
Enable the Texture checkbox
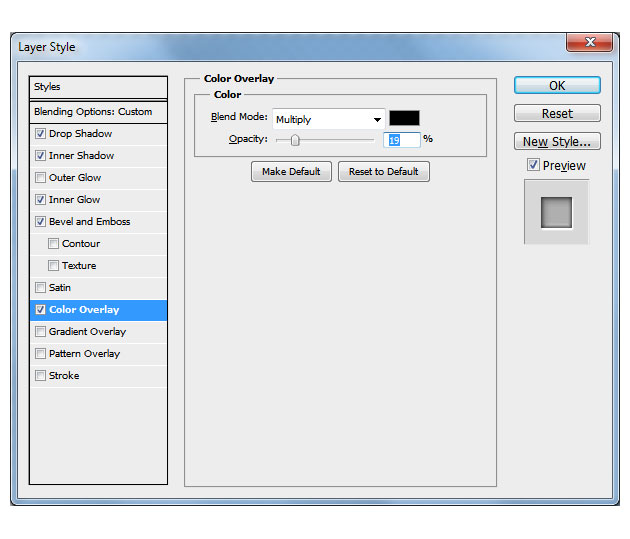[x=53, y=265]
